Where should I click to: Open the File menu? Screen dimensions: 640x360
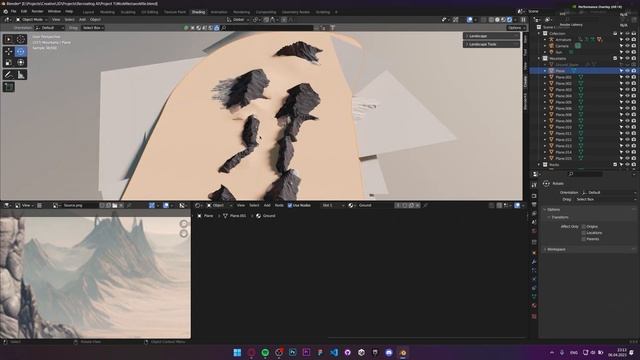point(13,12)
